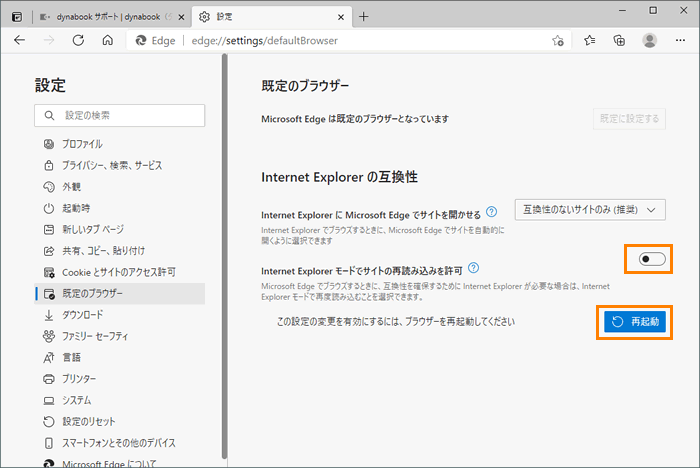Click help icon beside サイトを開かせる
Image resolution: width=700 pixels, height=468 pixels.
pyautogui.click(x=492, y=212)
